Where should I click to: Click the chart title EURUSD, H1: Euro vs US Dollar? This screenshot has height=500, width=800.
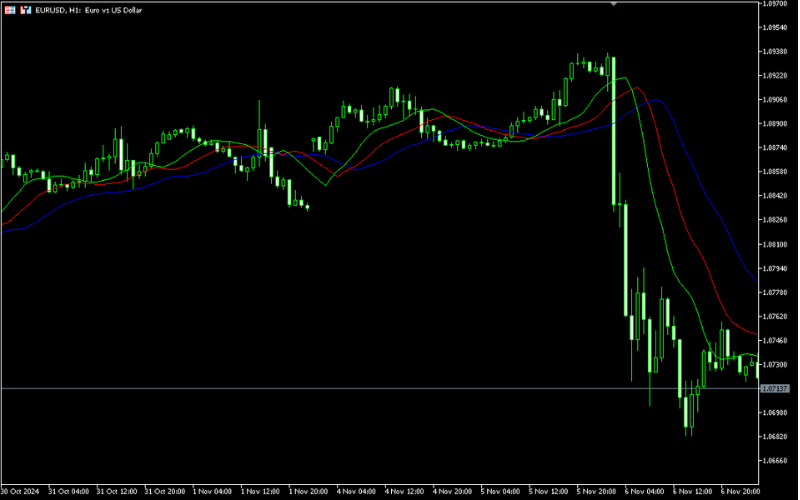(89, 10)
